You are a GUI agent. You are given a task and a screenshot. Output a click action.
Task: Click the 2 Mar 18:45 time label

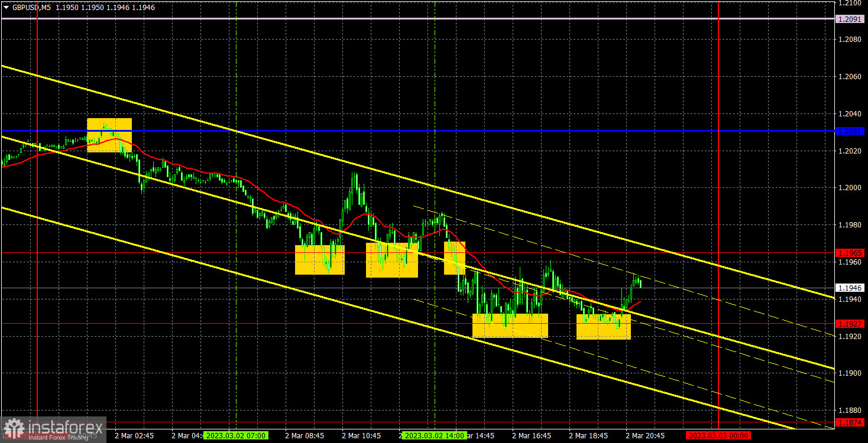589,436
